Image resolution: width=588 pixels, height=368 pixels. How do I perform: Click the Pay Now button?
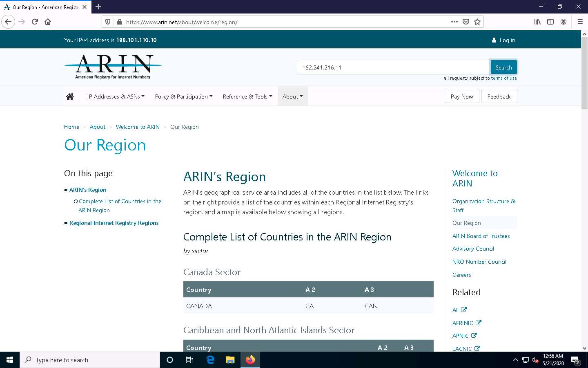[x=462, y=96]
